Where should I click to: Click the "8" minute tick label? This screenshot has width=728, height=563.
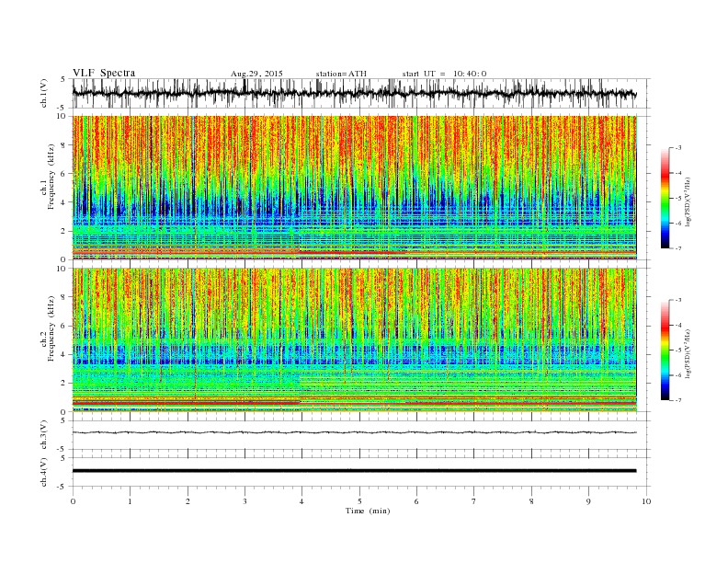coord(531,501)
